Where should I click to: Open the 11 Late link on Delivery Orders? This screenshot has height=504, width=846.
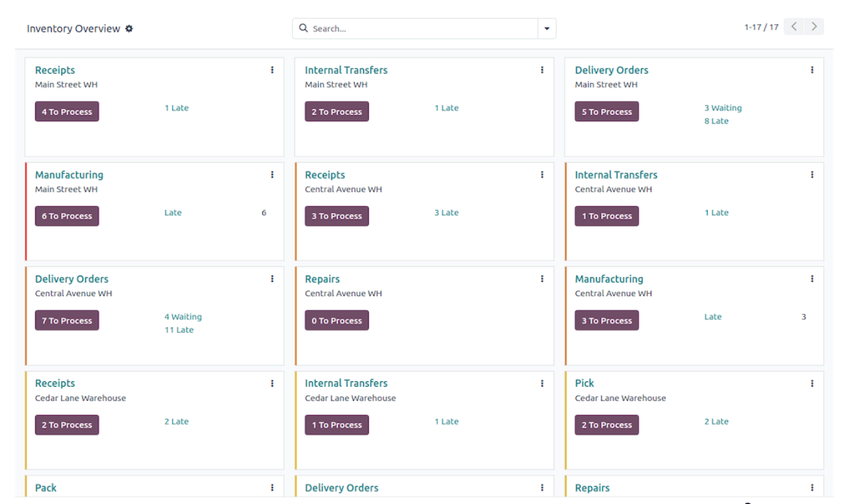click(x=180, y=330)
